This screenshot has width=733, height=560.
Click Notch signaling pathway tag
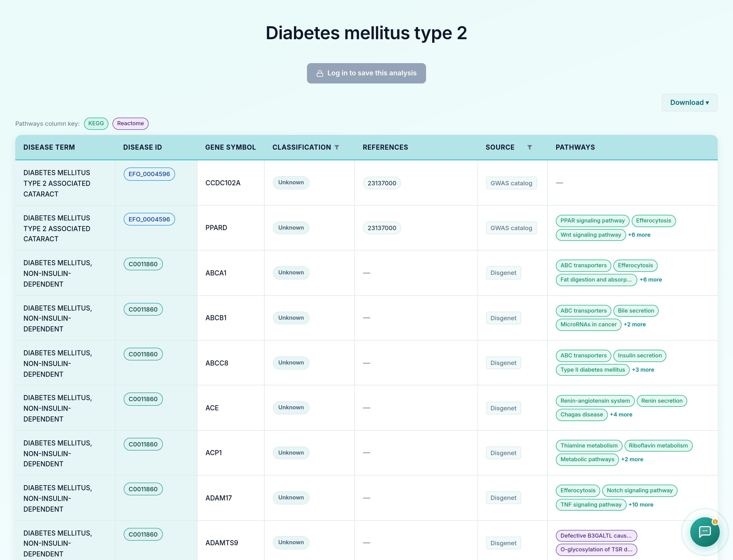tap(639, 490)
